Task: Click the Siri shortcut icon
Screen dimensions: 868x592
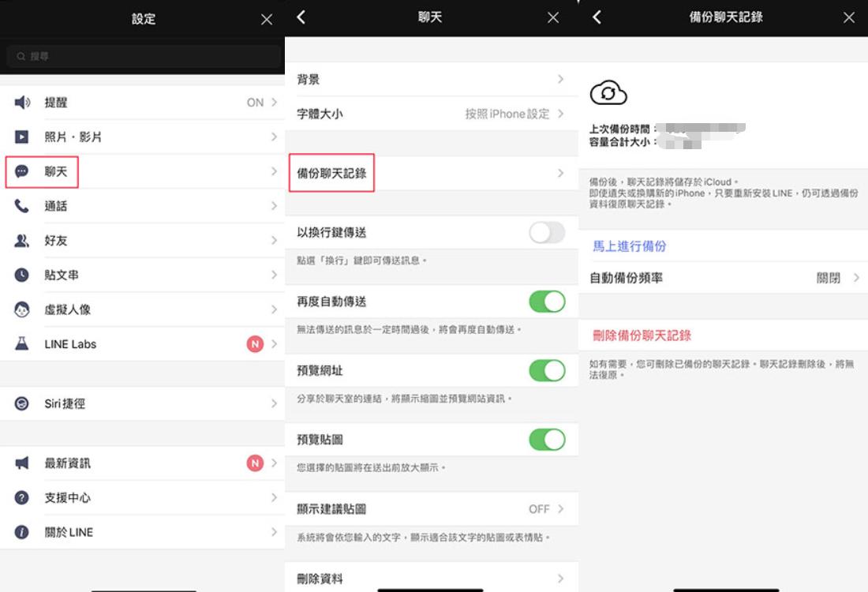Action: click(21, 403)
